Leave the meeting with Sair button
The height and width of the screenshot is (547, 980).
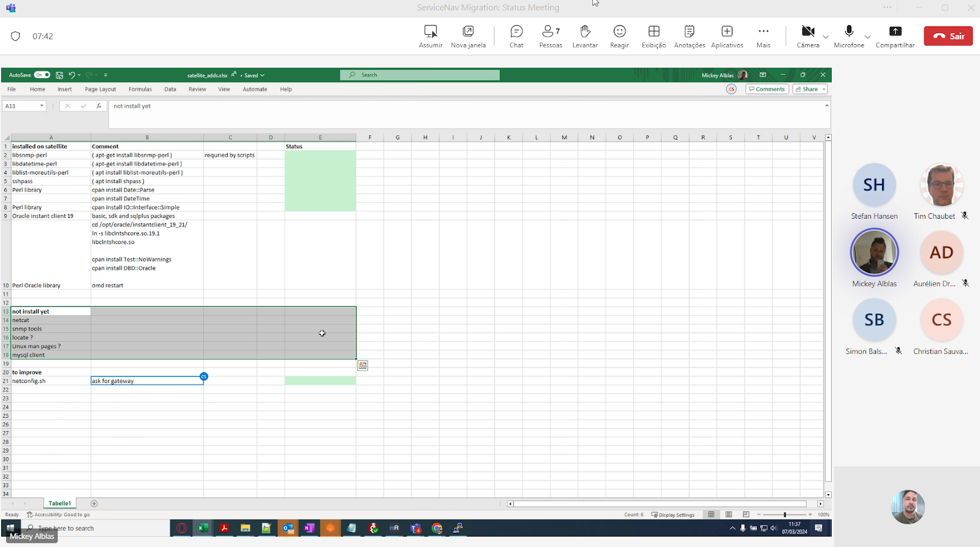click(948, 36)
